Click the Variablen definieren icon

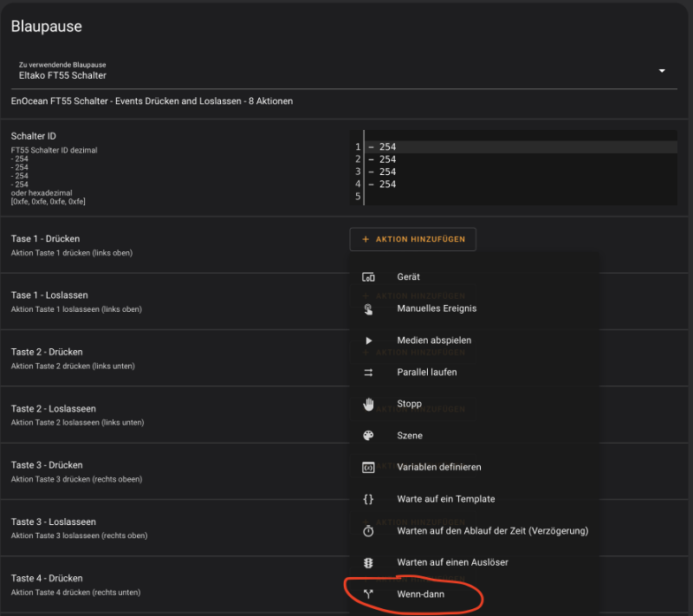coord(368,467)
